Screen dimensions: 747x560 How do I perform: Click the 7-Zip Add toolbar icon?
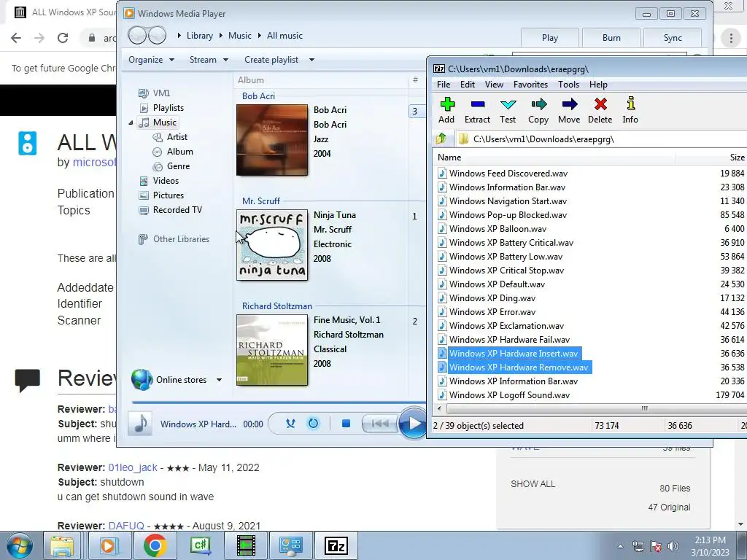[447, 104]
